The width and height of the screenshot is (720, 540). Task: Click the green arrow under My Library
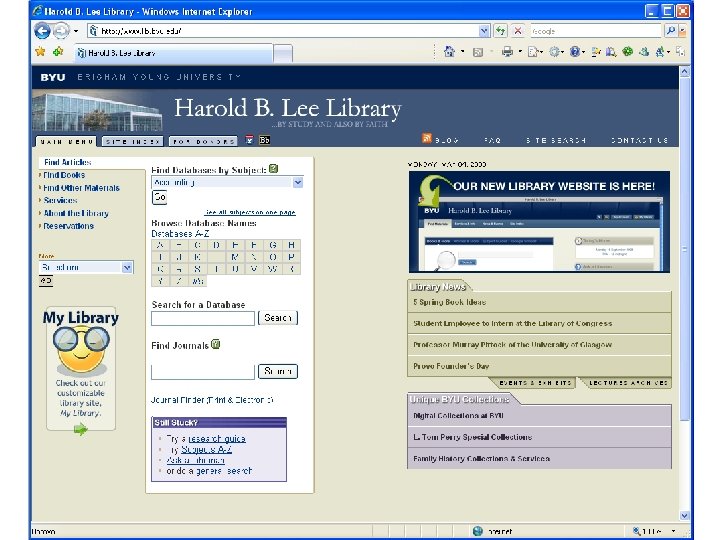80,429
